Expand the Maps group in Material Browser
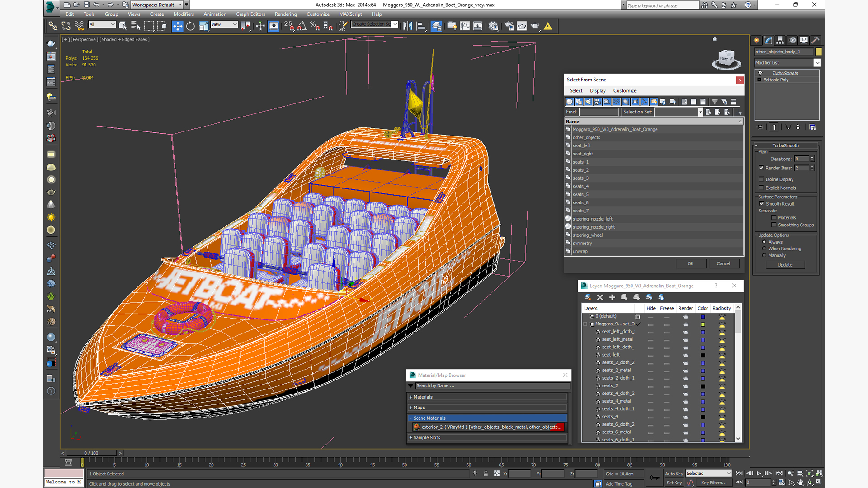Screen dimensions: 868x488 pyautogui.click(x=487, y=408)
